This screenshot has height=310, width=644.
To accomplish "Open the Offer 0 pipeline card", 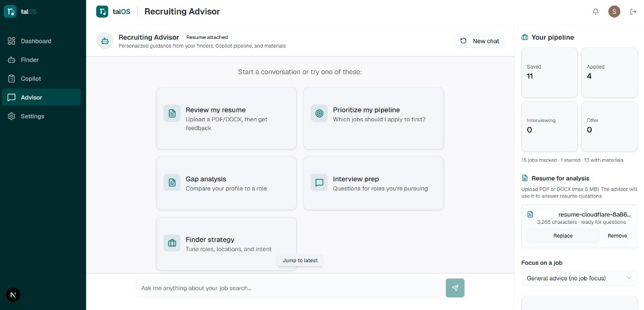I will 609,126.
